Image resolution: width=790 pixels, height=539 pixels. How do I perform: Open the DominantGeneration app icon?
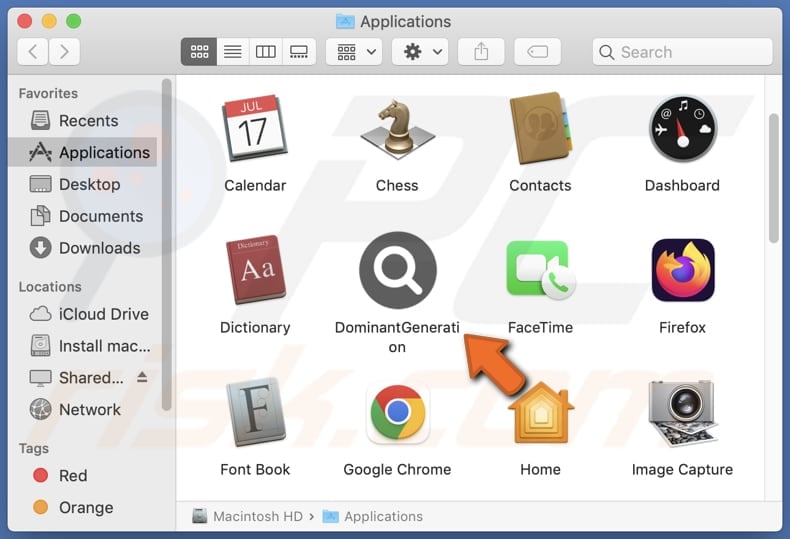(x=397, y=271)
